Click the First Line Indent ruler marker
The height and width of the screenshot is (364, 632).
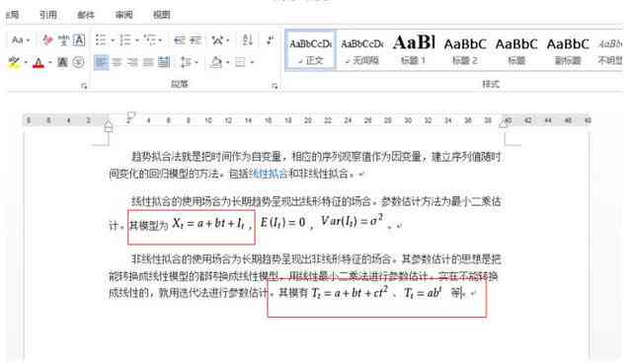pyautogui.click(x=131, y=115)
